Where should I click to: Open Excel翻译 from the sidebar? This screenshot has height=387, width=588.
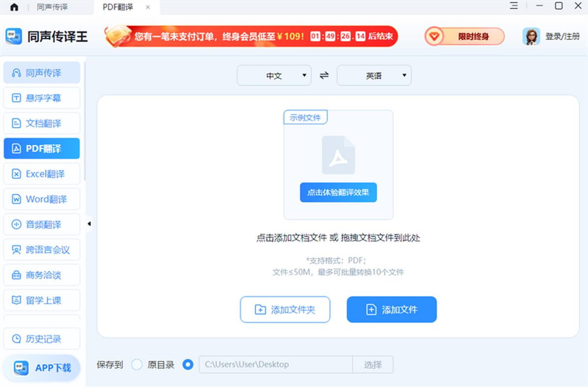(x=42, y=174)
